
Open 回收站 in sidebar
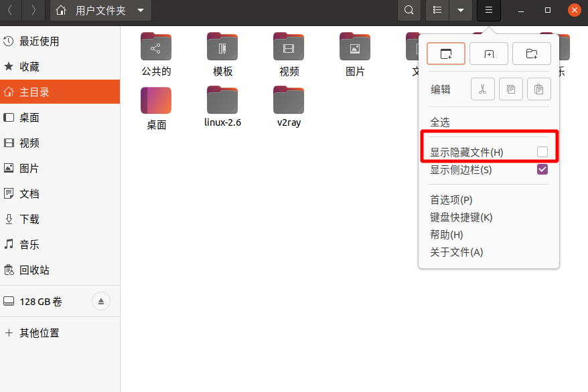click(60, 270)
